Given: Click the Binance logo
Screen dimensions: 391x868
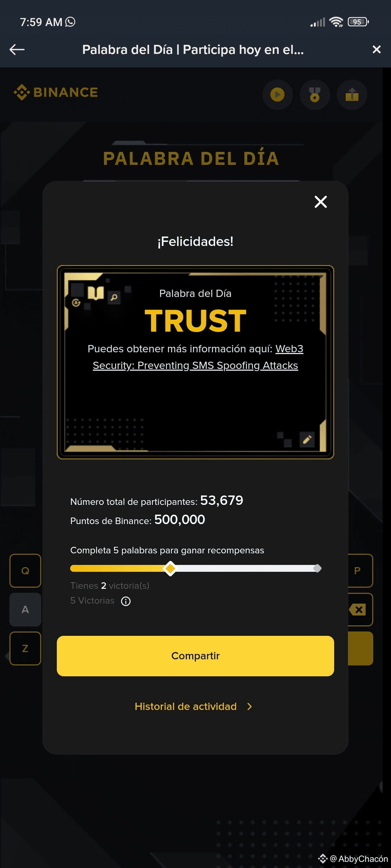Looking at the screenshot, I should click(x=56, y=92).
